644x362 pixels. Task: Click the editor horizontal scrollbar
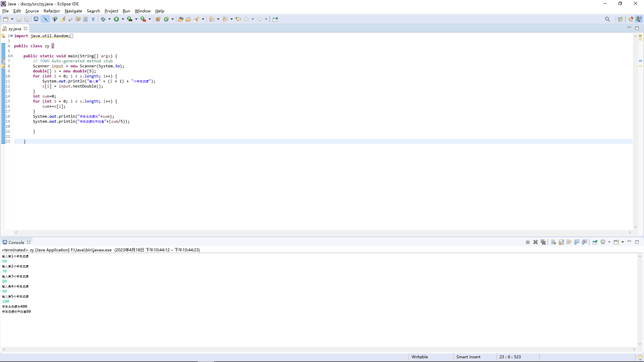322,232
